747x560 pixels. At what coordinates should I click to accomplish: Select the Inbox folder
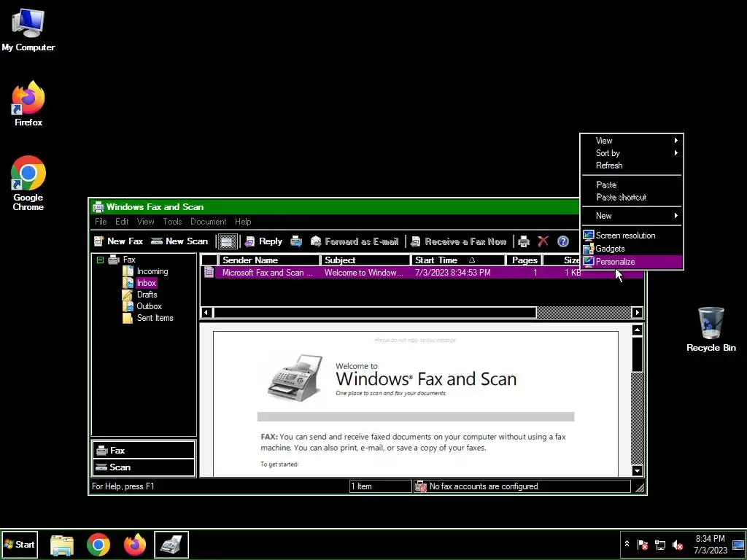tap(146, 283)
